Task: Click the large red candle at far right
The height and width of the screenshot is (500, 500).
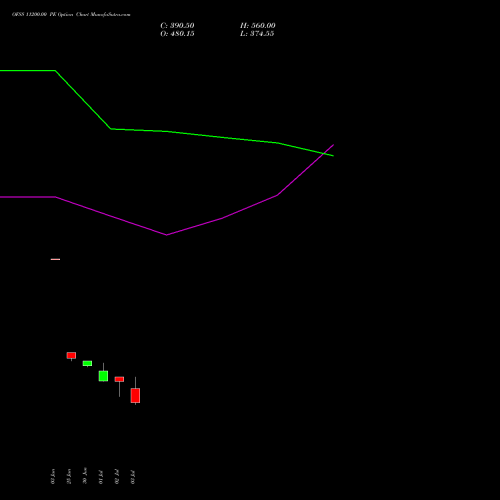Action: 135,395
